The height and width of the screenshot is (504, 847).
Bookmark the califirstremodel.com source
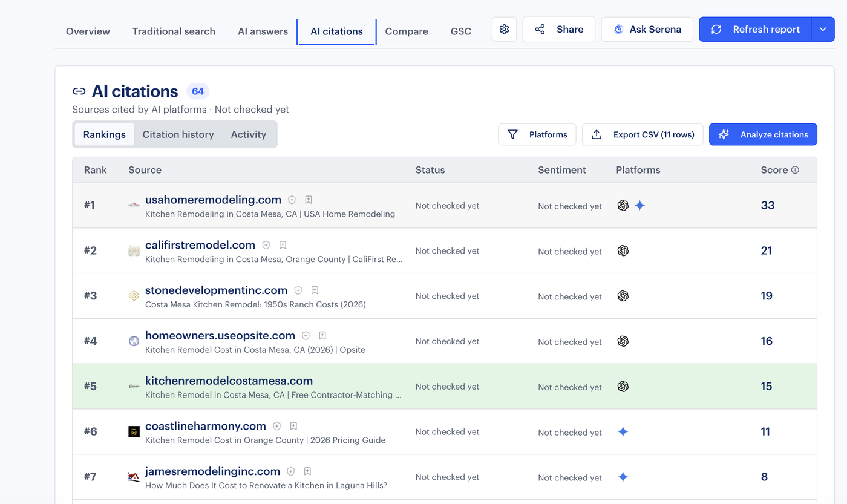[x=283, y=245]
